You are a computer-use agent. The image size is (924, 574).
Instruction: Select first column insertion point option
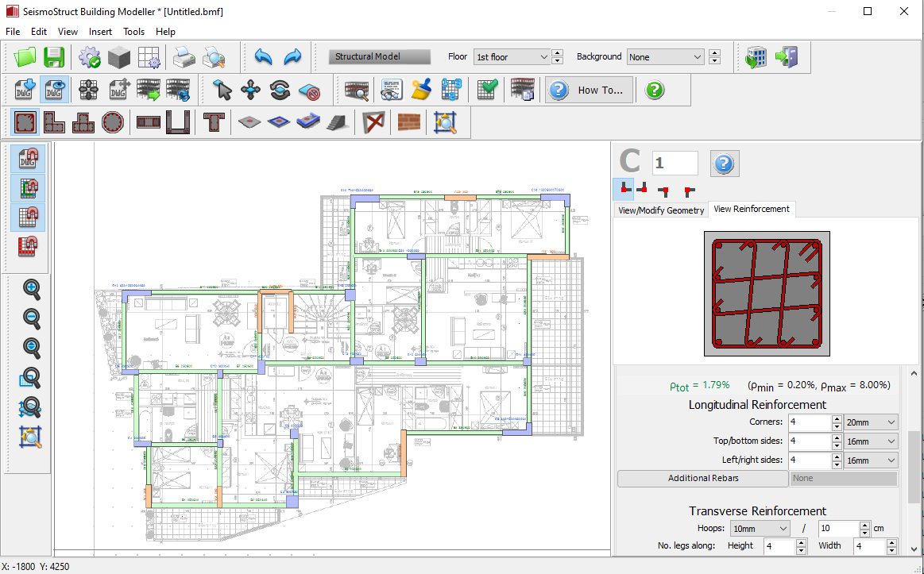[x=624, y=190]
